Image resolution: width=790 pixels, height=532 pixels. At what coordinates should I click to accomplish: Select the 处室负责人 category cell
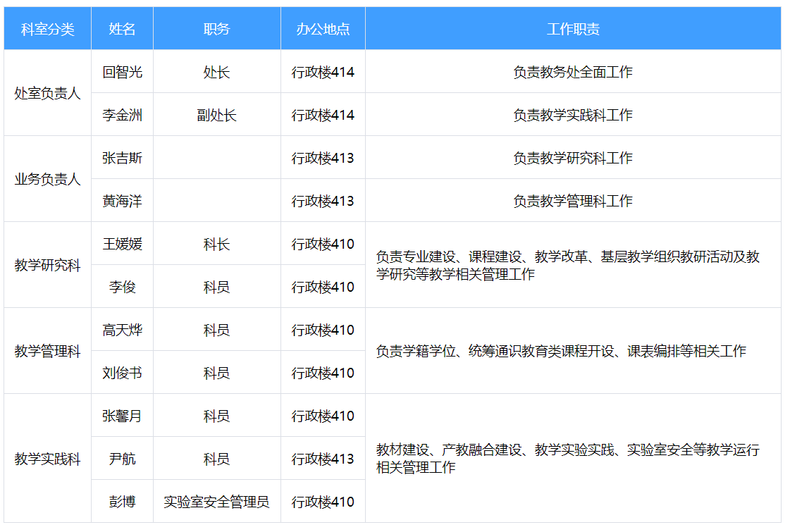47,93
